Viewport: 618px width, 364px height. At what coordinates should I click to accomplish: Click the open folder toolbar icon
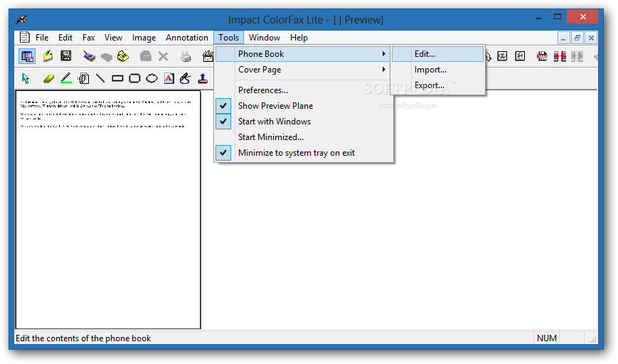coord(48,56)
